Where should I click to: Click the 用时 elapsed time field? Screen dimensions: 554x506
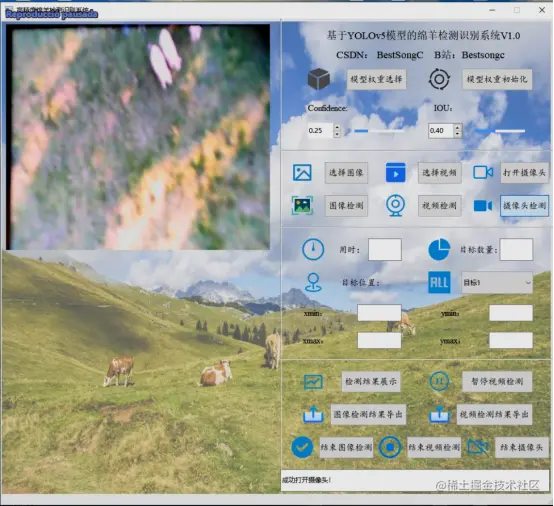pyautogui.click(x=385, y=249)
